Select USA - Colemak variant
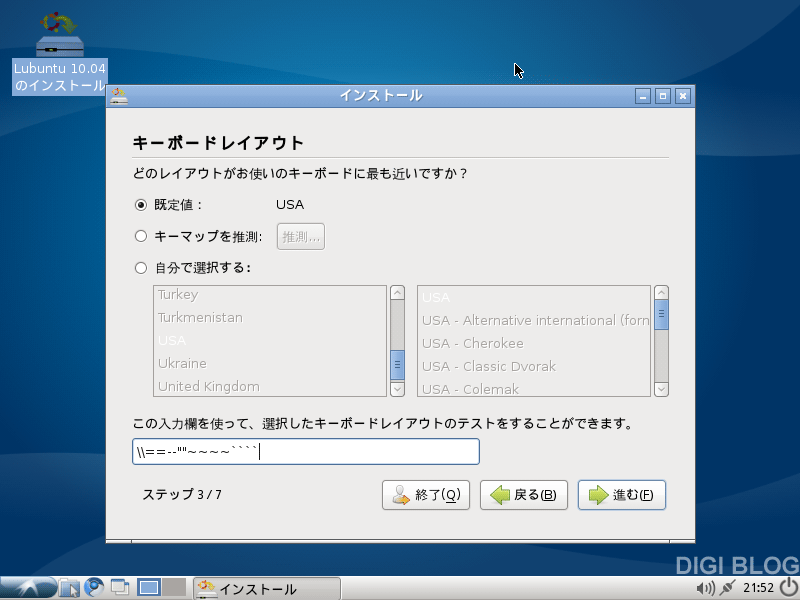The image size is (800, 600). pos(534,388)
